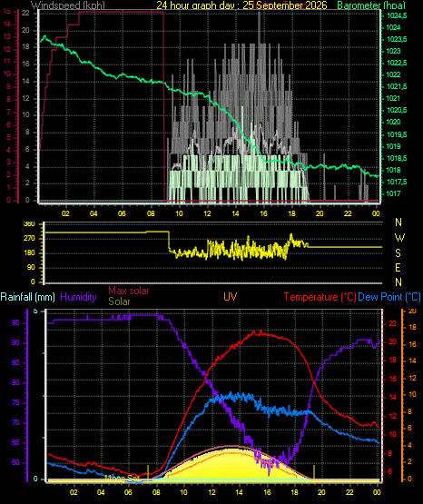Click the 1017 barometer axis value

coord(393,193)
